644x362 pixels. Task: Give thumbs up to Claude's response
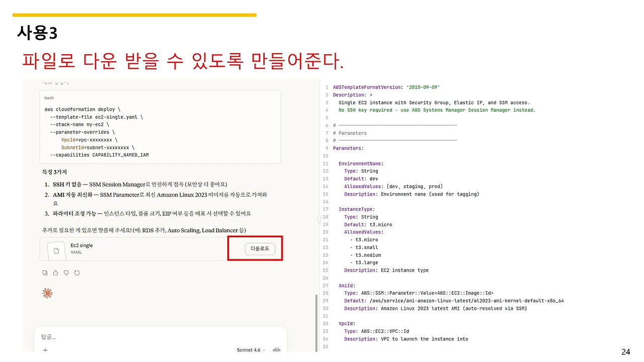click(x=55, y=273)
